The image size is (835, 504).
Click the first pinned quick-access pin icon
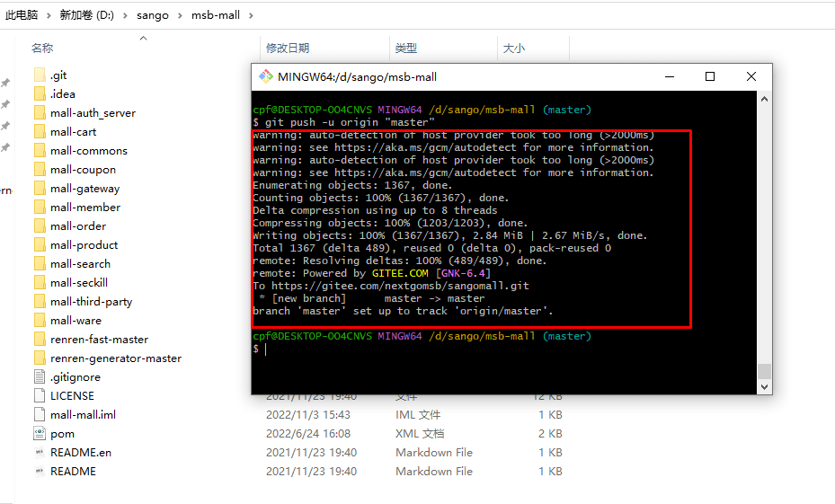click(5, 83)
